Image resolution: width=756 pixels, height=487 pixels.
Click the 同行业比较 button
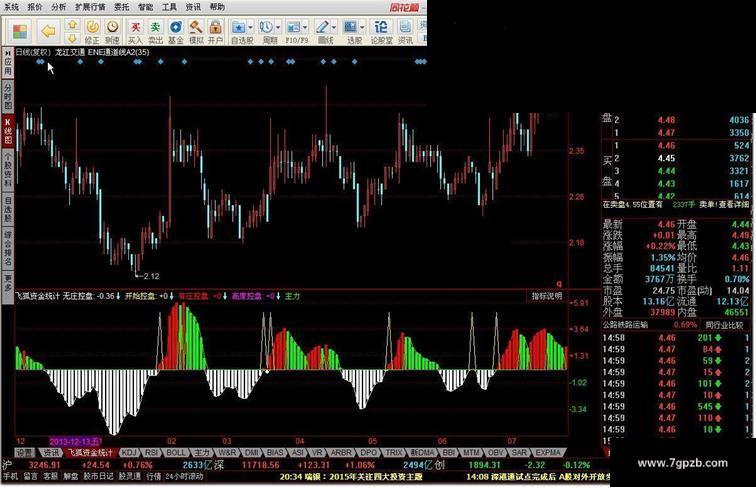(724, 325)
